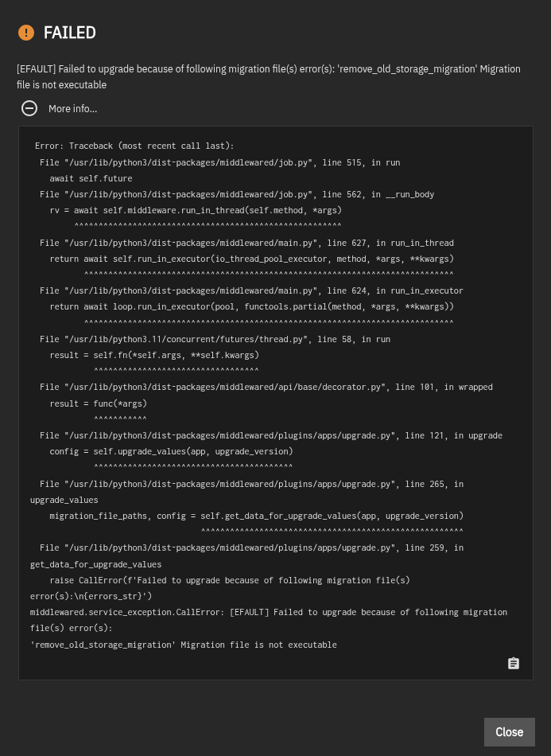Click the job.py line 562 __run_body entry
The height and width of the screenshot is (756, 551).
pyautogui.click(x=237, y=194)
